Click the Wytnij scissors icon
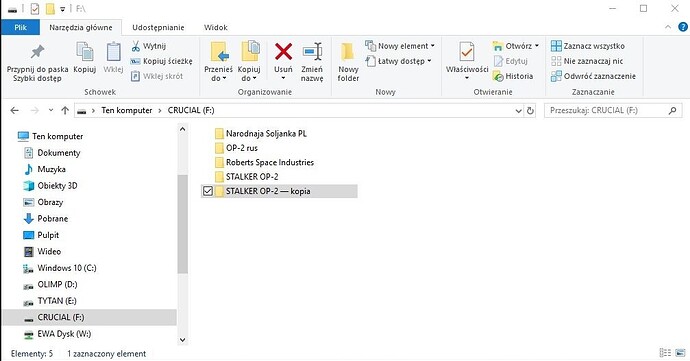This screenshot has width=690, height=361. point(136,46)
